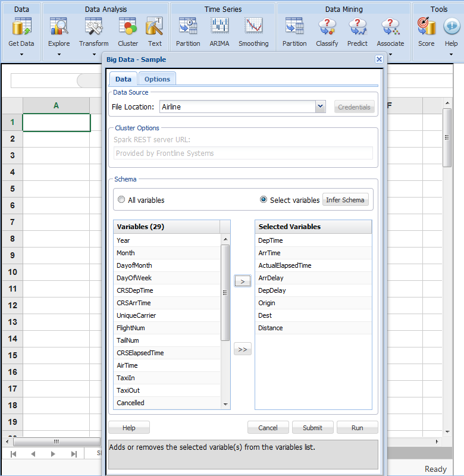
Task: Open the Get Data ribbon icon
Action: [x=21, y=26]
